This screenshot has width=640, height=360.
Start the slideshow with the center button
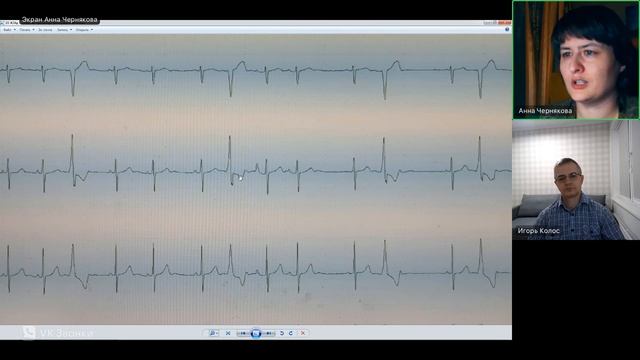(256, 333)
